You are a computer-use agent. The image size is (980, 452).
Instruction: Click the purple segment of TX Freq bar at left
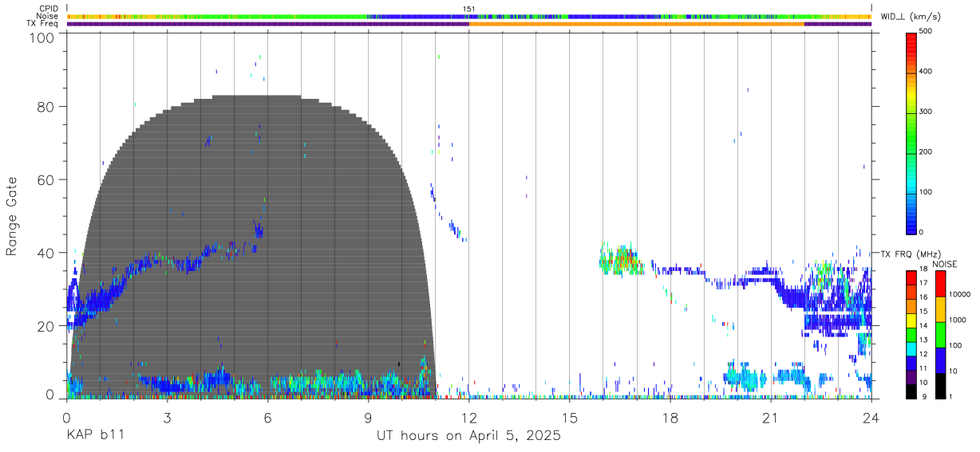[267, 24]
